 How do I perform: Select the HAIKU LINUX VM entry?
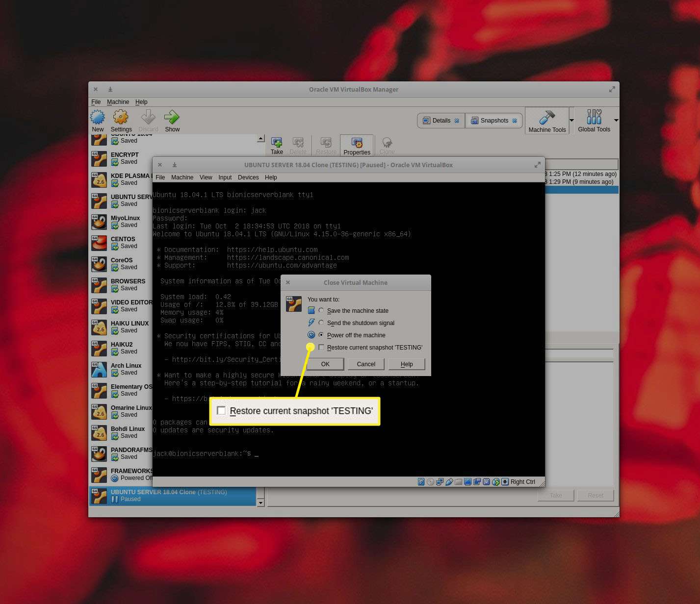pyautogui.click(x=121, y=327)
